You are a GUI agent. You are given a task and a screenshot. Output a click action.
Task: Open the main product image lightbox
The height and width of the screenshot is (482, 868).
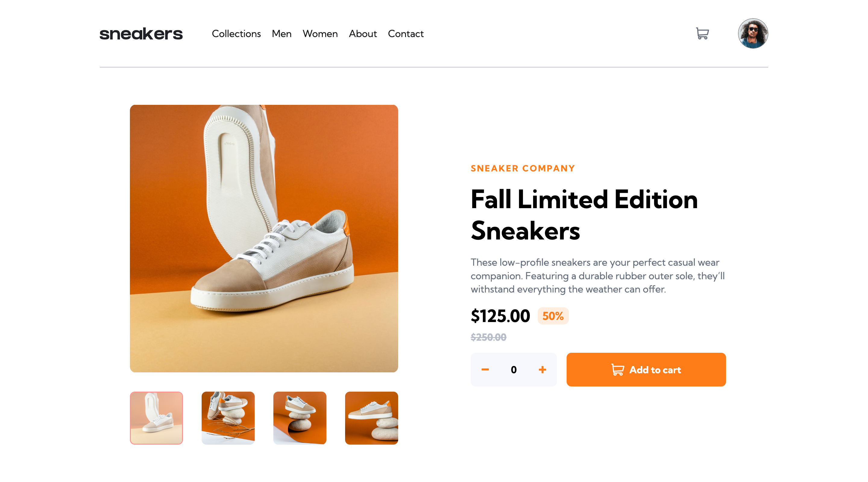264,238
